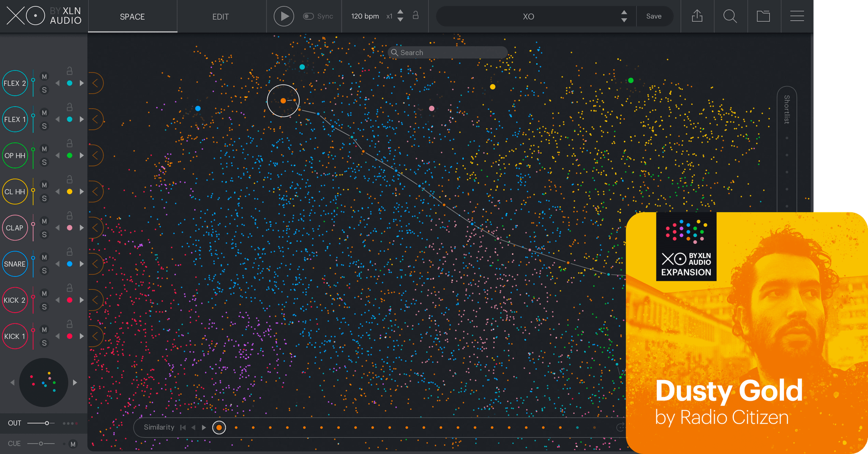The image size is (868, 454).
Task: Click the circled orange sample in space
Action: (283, 101)
